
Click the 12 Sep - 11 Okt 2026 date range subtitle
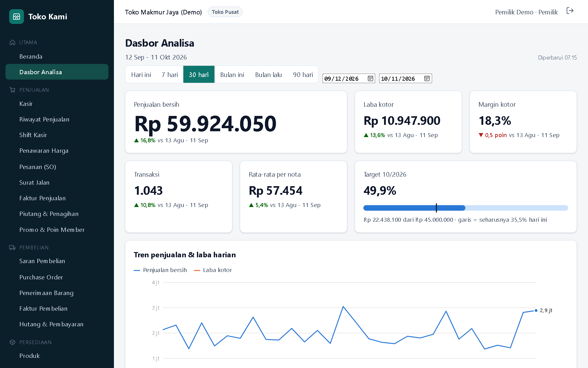point(156,57)
